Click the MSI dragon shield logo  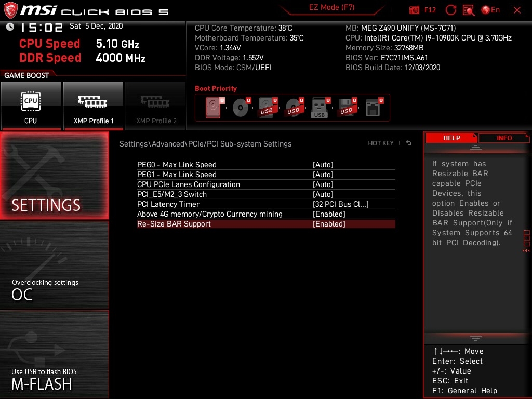coord(10,10)
